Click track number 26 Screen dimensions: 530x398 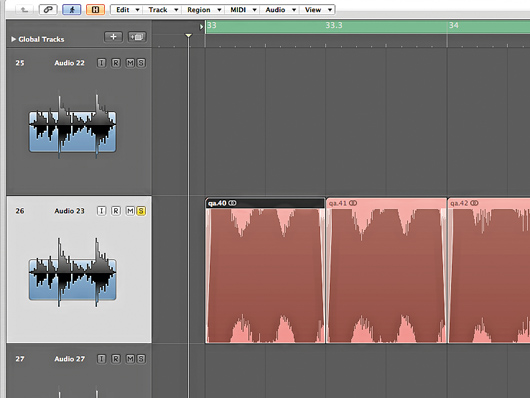[x=20, y=211]
